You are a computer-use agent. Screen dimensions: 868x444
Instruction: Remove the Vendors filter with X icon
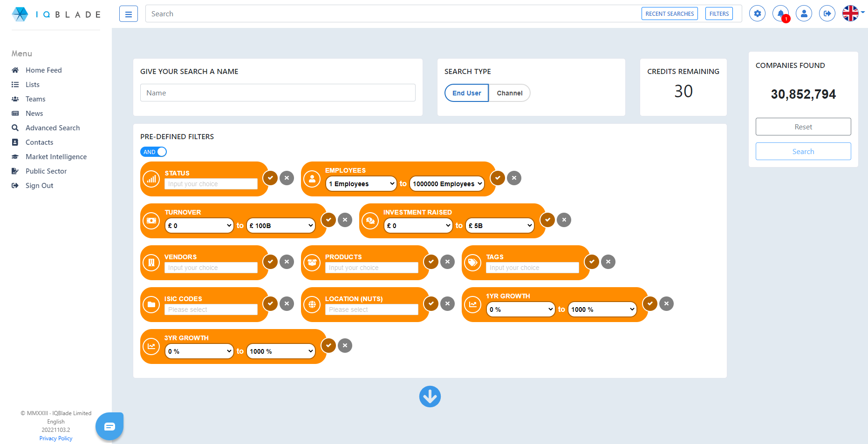[287, 262]
